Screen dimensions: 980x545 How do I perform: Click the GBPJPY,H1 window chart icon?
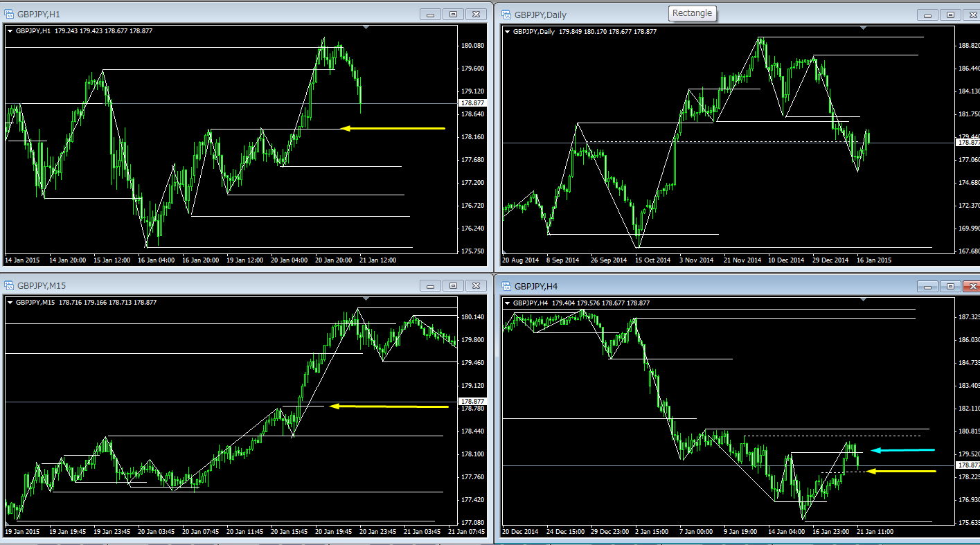10,15
